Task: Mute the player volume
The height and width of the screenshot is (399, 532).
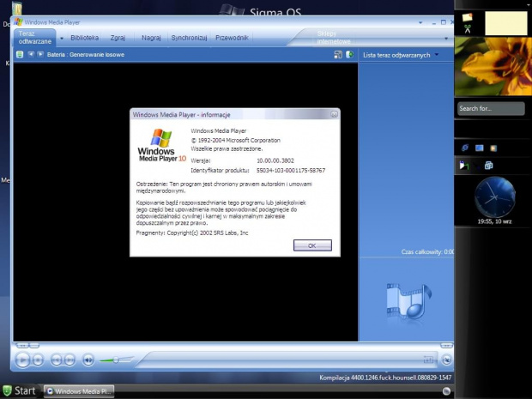Action: pos(88,360)
